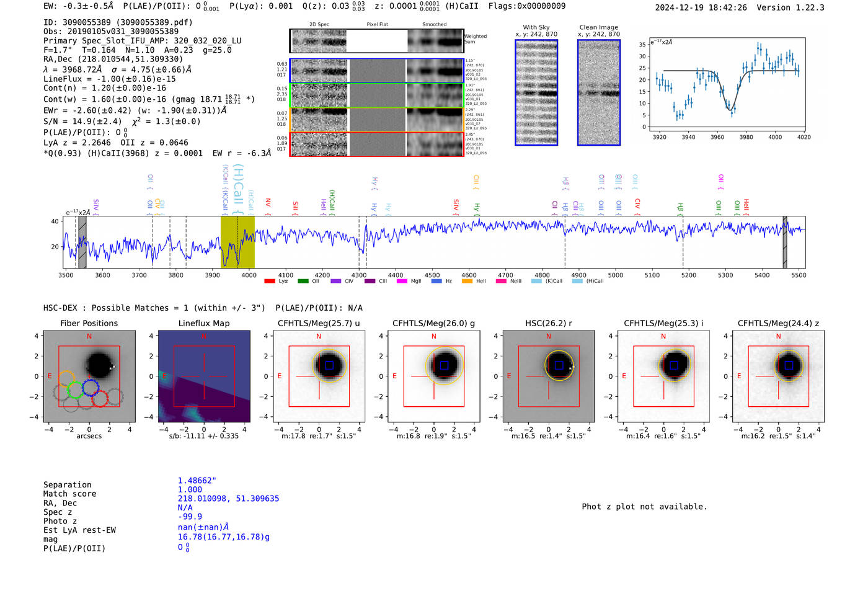Click the red NV line label

tap(268, 207)
